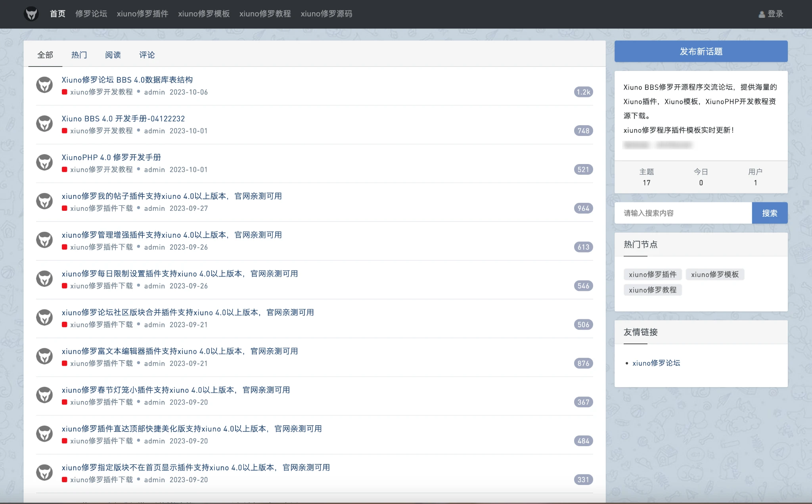
Task: Click the 发布新话题 button
Action: (x=701, y=52)
